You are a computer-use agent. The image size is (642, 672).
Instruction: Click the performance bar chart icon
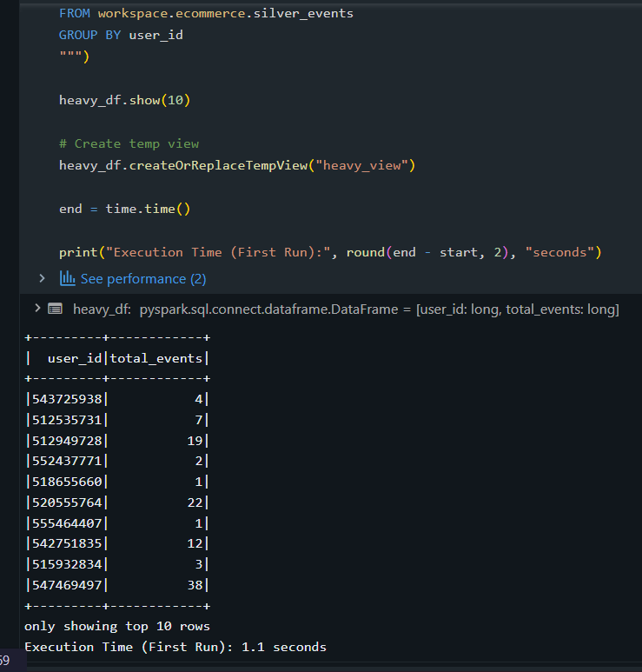67,278
